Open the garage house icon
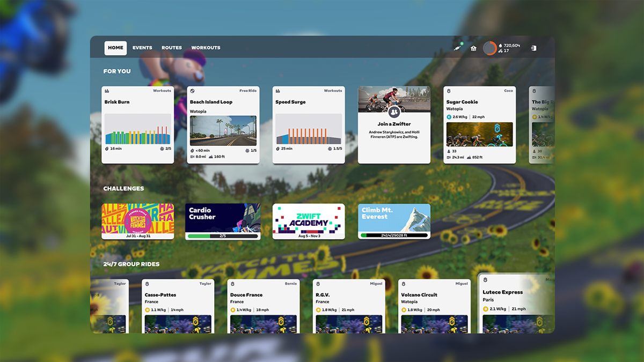644x362 pixels. point(473,48)
